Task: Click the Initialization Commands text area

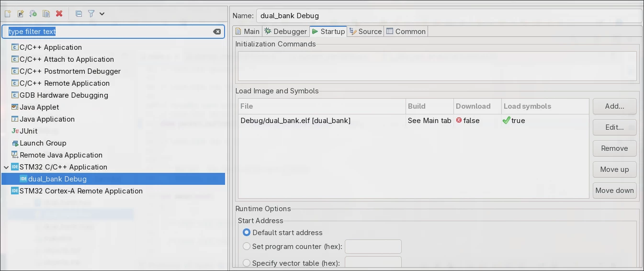Action: [437, 66]
